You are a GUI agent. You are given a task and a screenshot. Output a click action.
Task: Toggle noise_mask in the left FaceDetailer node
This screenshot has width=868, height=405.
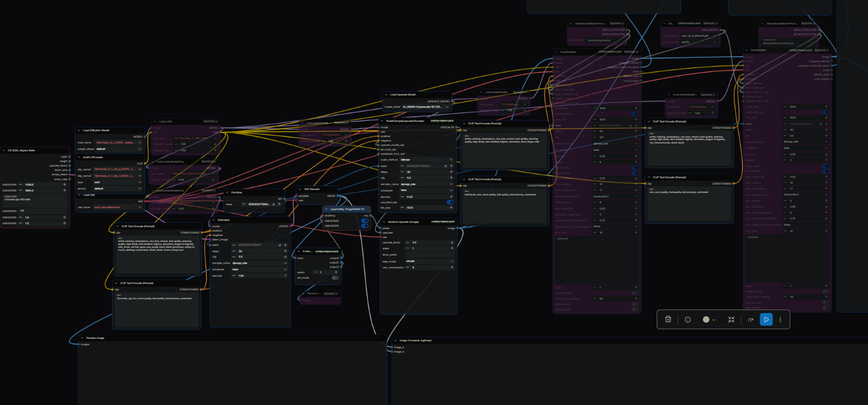click(635, 167)
